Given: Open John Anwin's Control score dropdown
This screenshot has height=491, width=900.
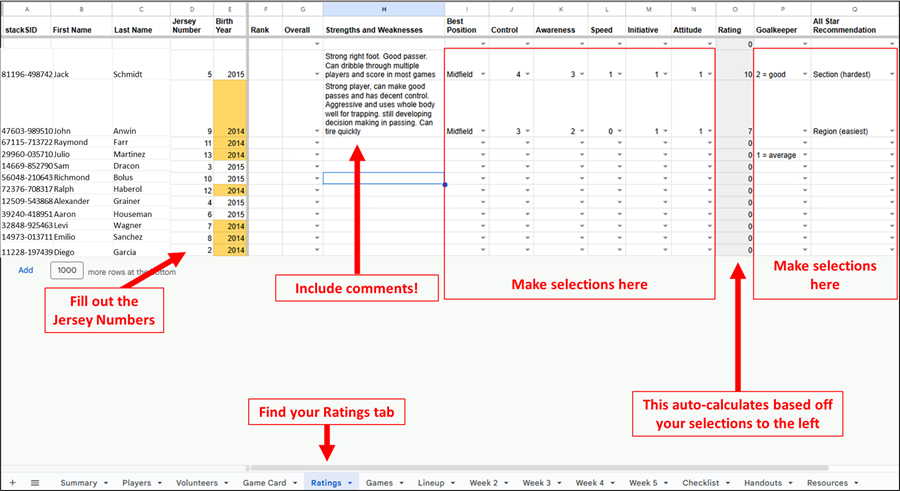Looking at the screenshot, I should click(525, 131).
